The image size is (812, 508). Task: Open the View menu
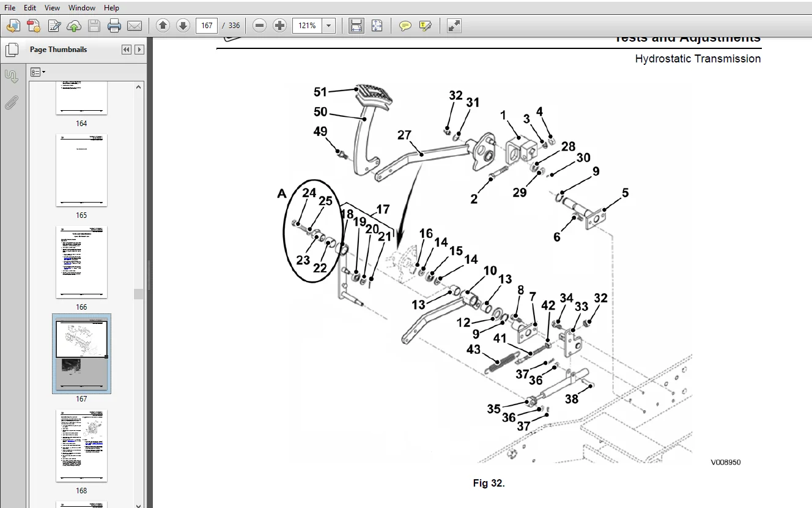pyautogui.click(x=52, y=8)
